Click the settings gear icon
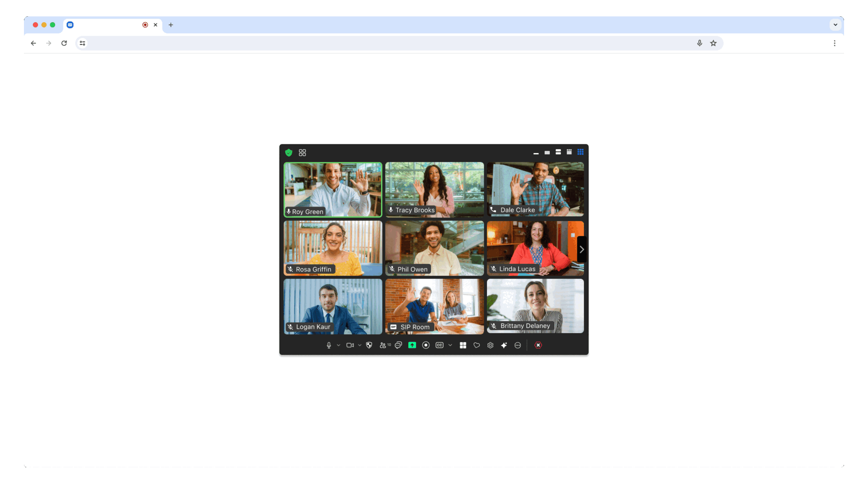The width and height of the screenshot is (868, 499). (490, 345)
